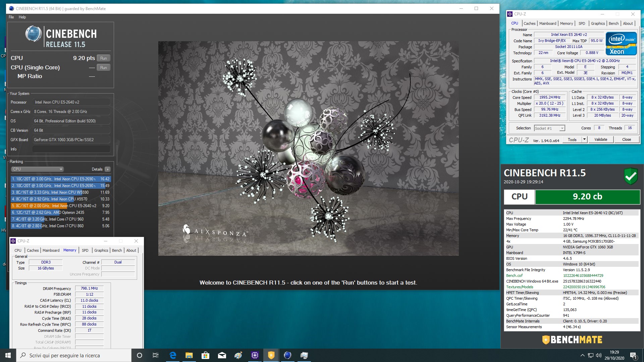644x362 pixels.
Task: Switch to Caches tab in bottom-left CPU-Z window
Action: point(33,250)
